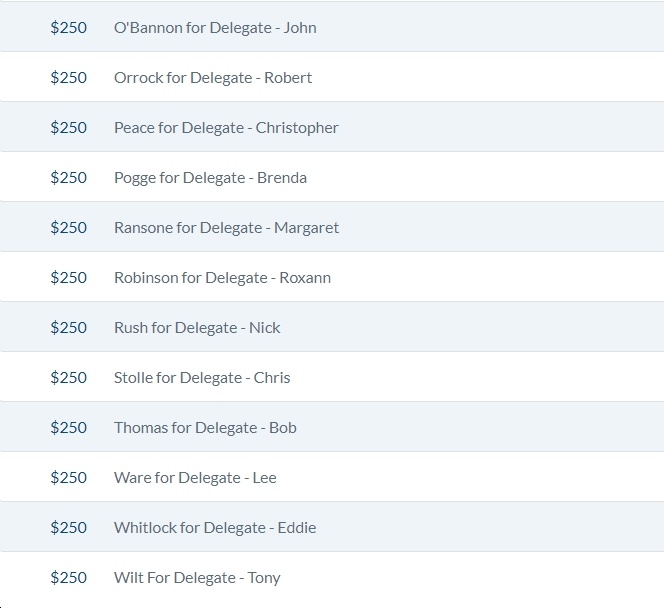Open Ransone for Delegate - Margaret
Image resolution: width=664 pixels, height=608 pixels.
(x=227, y=228)
